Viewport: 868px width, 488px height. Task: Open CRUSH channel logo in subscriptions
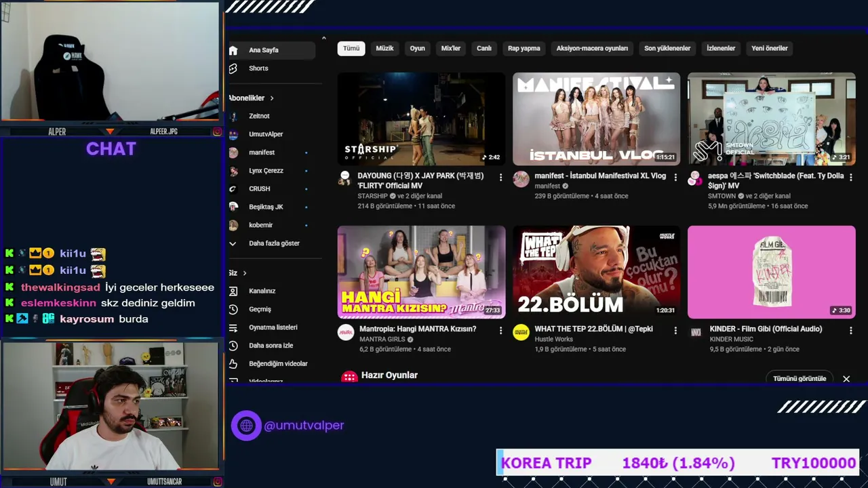(x=233, y=189)
